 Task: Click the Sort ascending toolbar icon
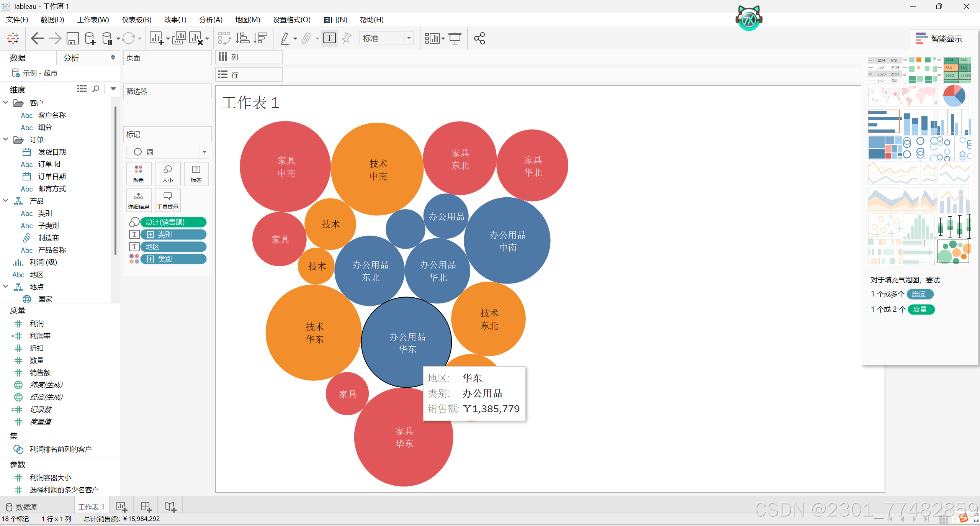click(242, 38)
